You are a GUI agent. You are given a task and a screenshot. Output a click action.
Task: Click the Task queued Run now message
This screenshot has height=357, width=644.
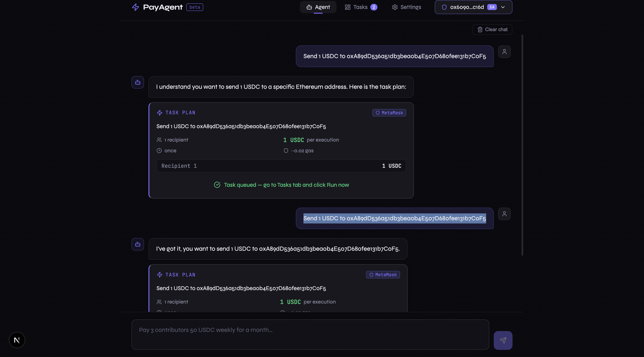(281, 185)
